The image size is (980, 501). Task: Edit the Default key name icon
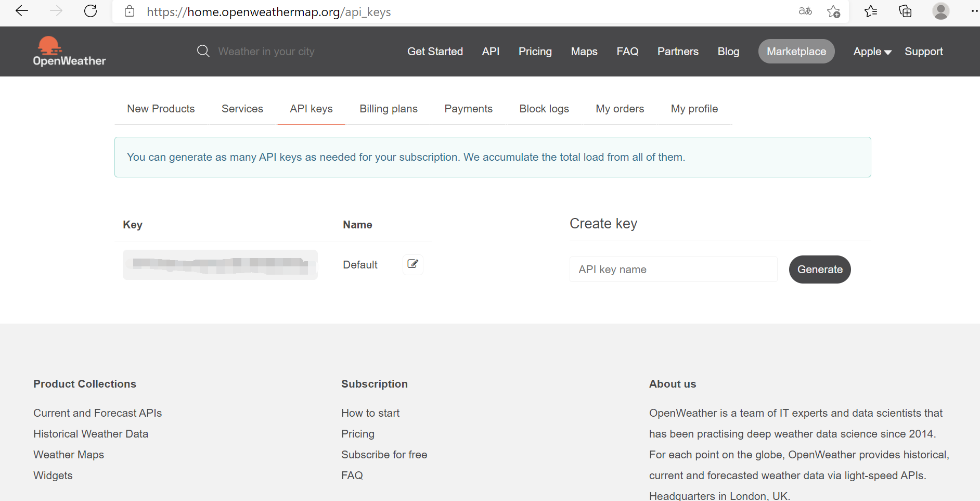point(413,264)
